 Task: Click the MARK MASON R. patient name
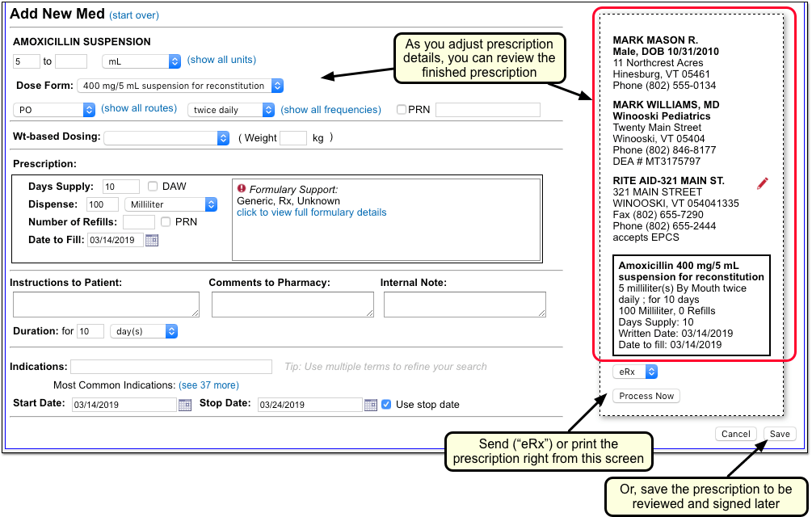[655, 40]
